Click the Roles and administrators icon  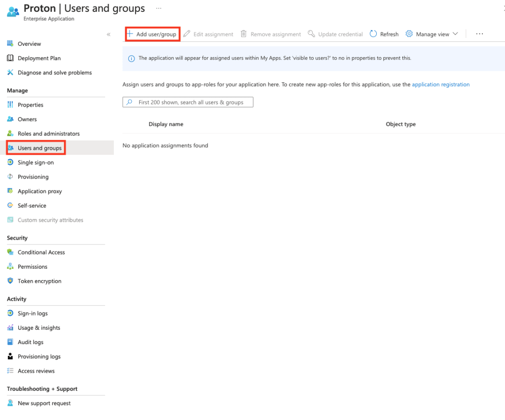pos(10,133)
